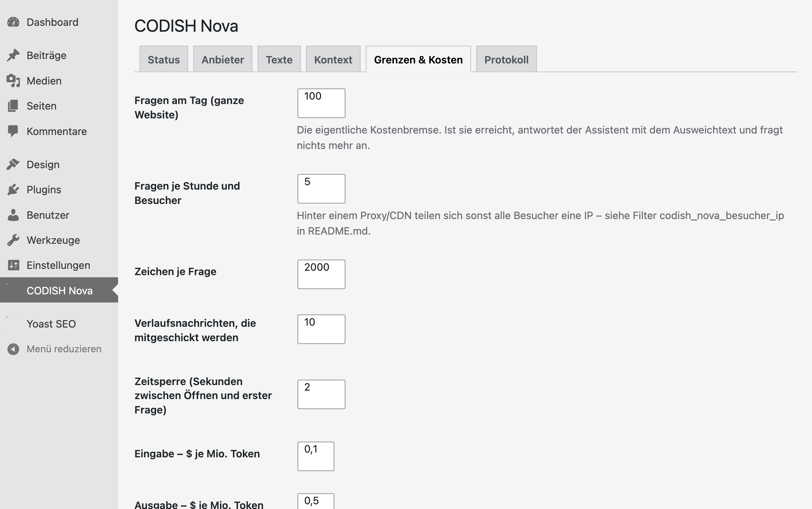Open the Status tab
The height and width of the screenshot is (509, 812).
pyautogui.click(x=164, y=59)
